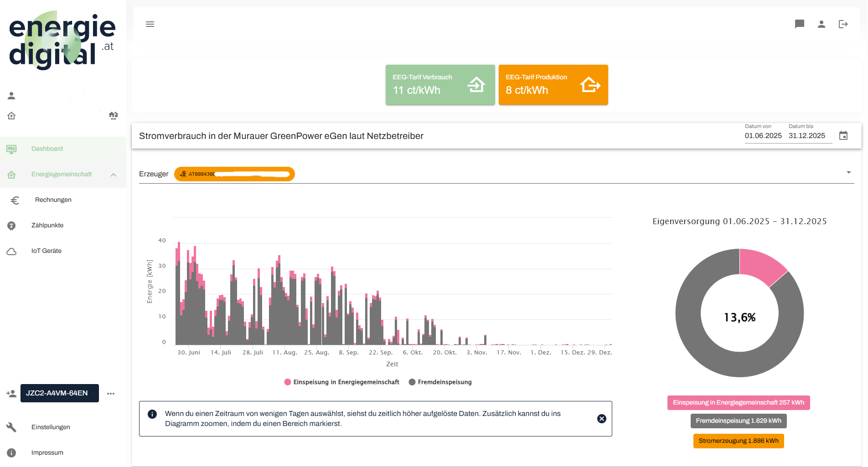The image size is (868, 467).
Task: Dismiss the zoom hint info box
Action: (x=601, y=419)
